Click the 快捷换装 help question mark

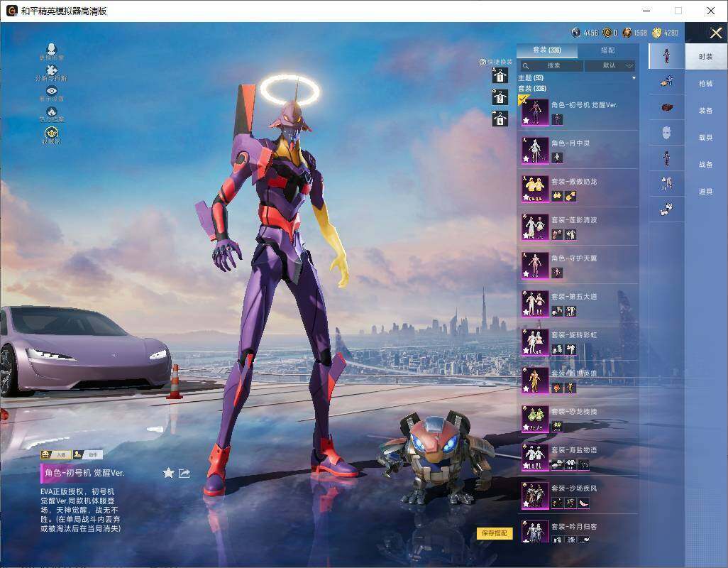click(x=482, y=62)
